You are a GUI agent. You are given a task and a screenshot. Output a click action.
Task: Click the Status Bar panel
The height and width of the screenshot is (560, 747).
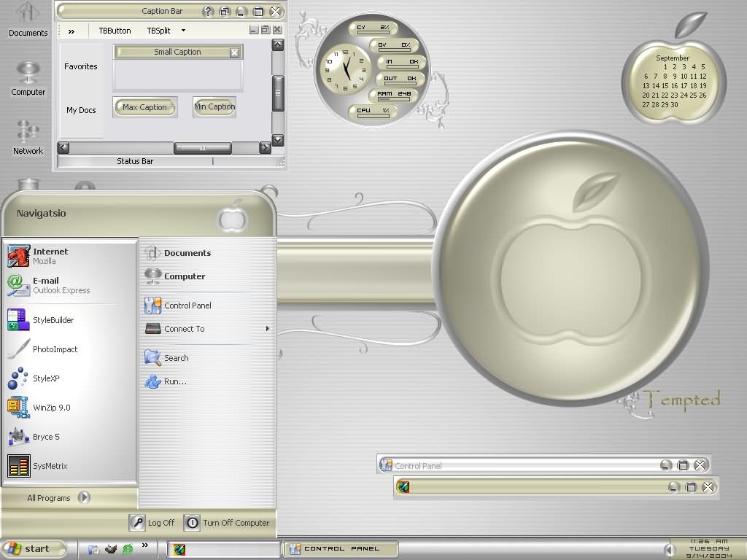coord(135,161)
